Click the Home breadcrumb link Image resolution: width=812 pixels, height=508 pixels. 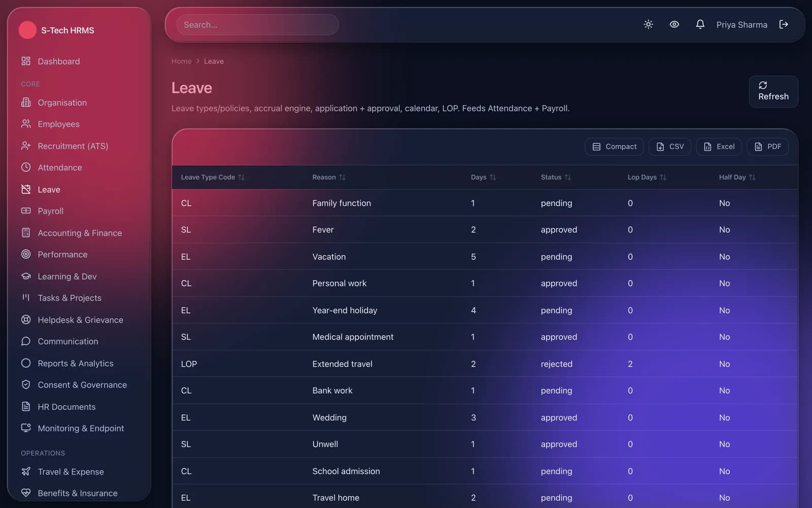pyautogui.click(x=181, y=61)
